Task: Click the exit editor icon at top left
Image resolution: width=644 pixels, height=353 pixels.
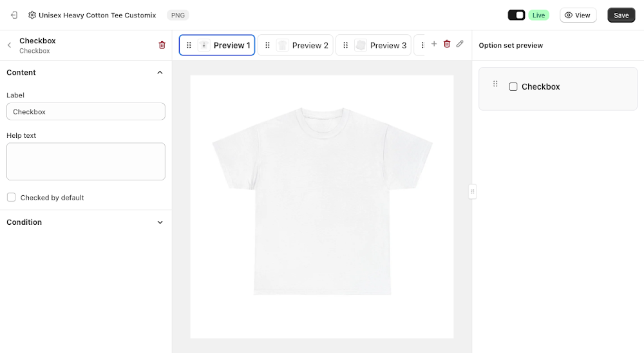Action: click(14, 15)
